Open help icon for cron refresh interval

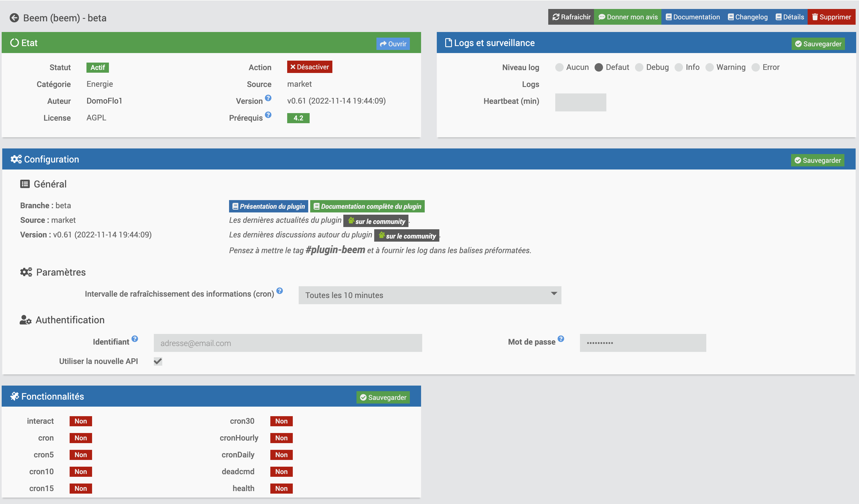pos(280,291)
